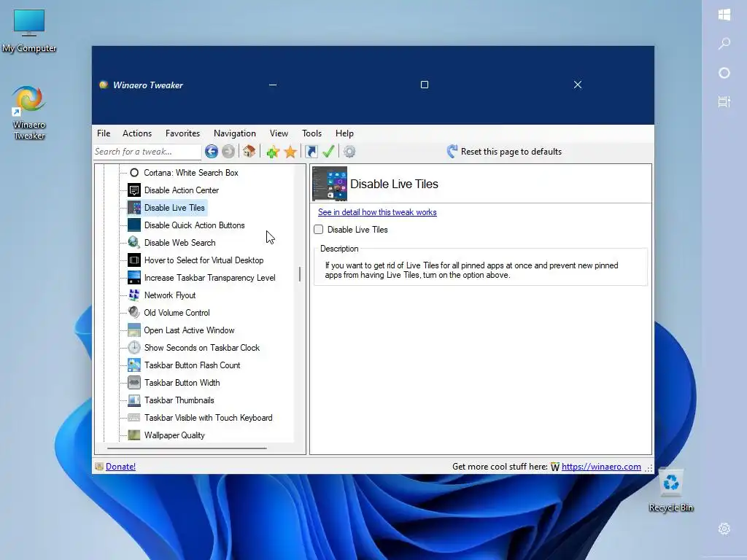Click the search magnifier on side taskbar
747x560 pixels.
pyautogui.click(x=724, y=44)
